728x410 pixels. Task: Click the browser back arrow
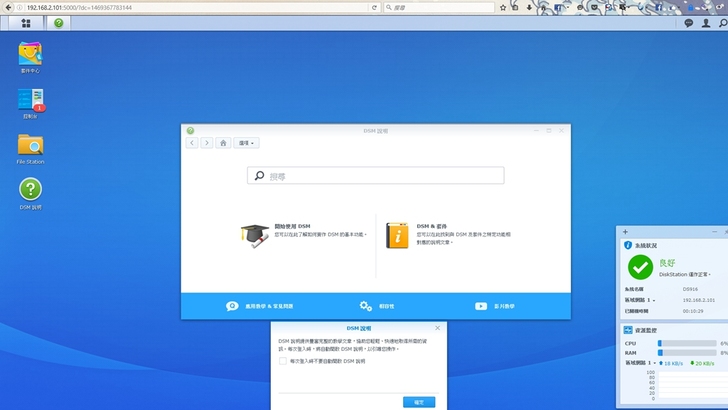(8, 7)
